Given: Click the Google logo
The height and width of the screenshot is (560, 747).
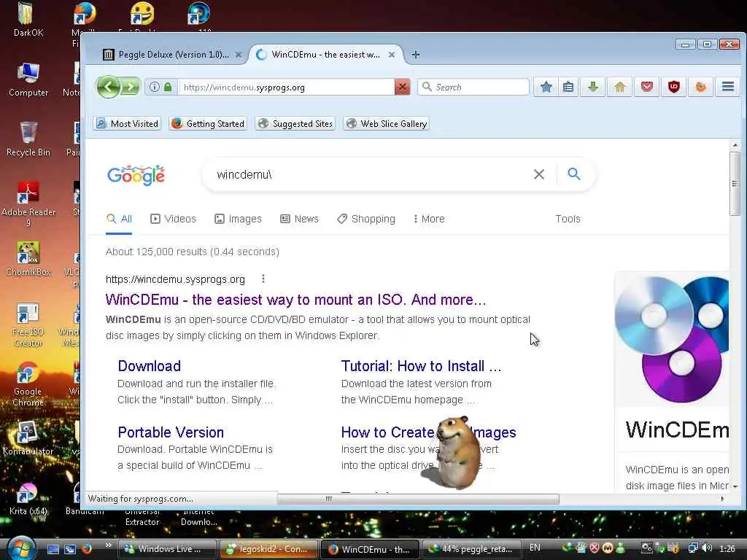Looking at the screenshot, I should (x=136, y=175).
